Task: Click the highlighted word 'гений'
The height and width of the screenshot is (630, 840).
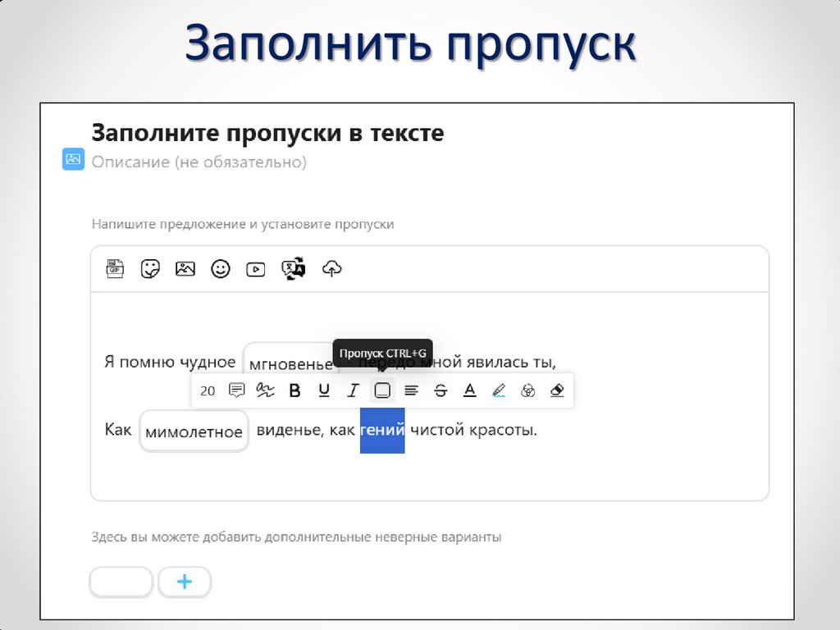Action: [x=382, y=430]
